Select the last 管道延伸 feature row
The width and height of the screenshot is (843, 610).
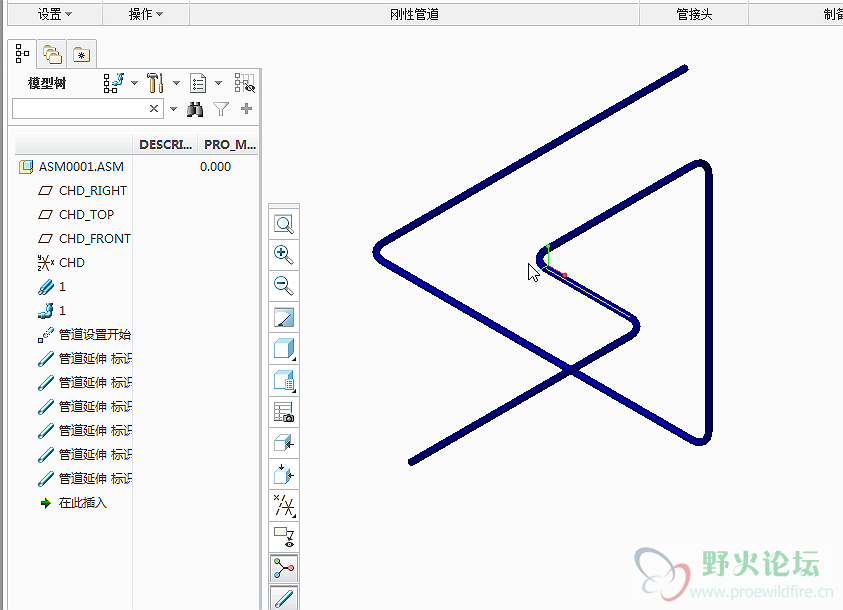[x=95, y=478]
